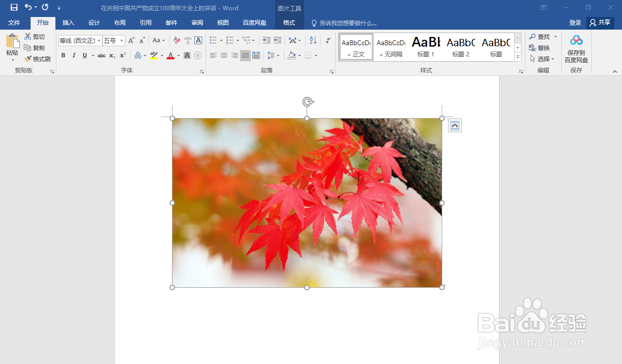Switch to the 布局 tab
This screenshot has height=364, width=622.
[x=120, y=23]
